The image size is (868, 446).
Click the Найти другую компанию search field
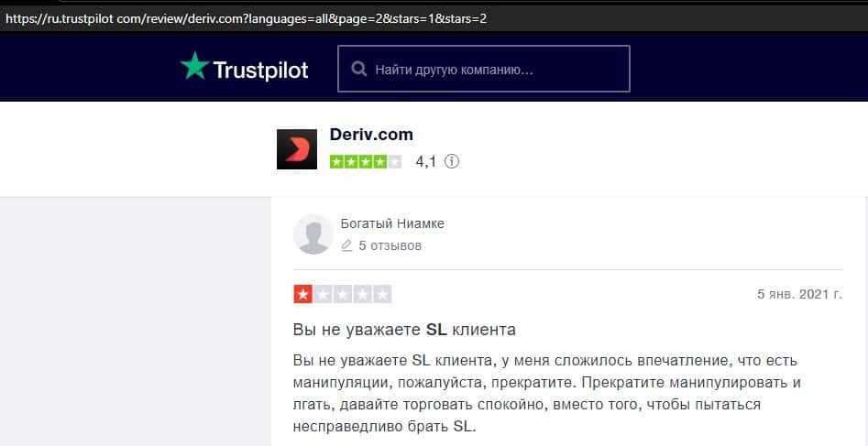(x=484, y=69)
